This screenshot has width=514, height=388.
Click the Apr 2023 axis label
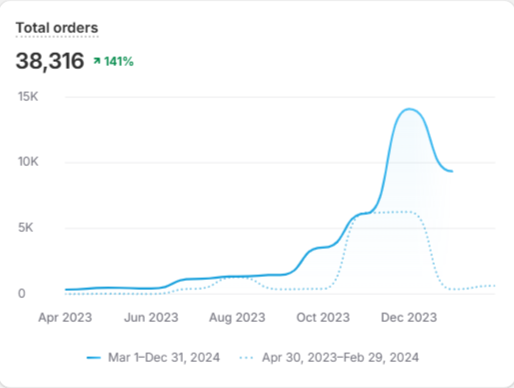click(65, 317)
